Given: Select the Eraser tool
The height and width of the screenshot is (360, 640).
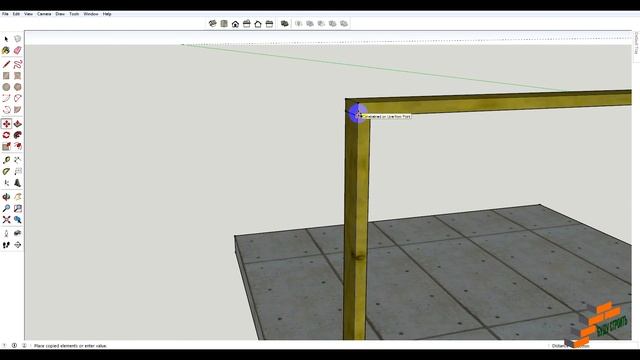Looking at the screenshot, I should (18, 51).
